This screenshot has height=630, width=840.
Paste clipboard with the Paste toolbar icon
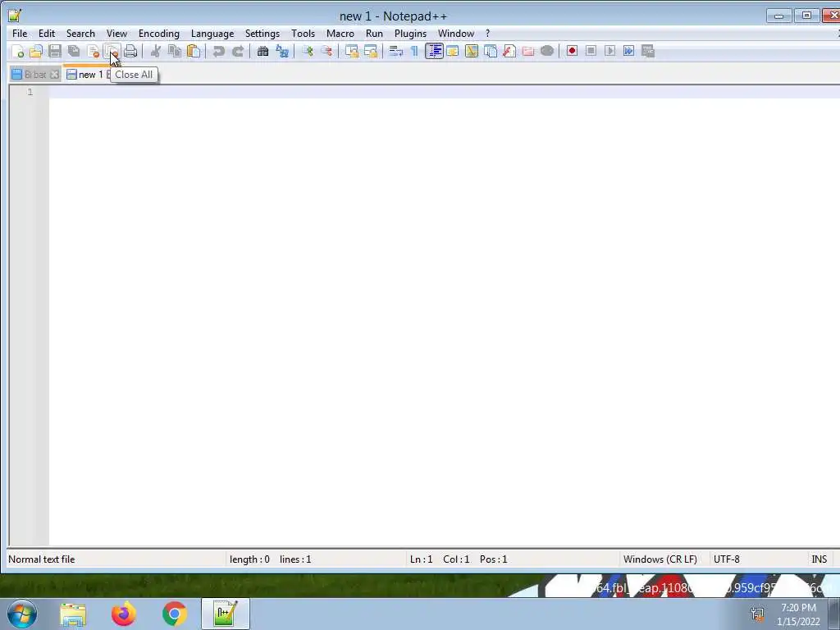point(194,51)
